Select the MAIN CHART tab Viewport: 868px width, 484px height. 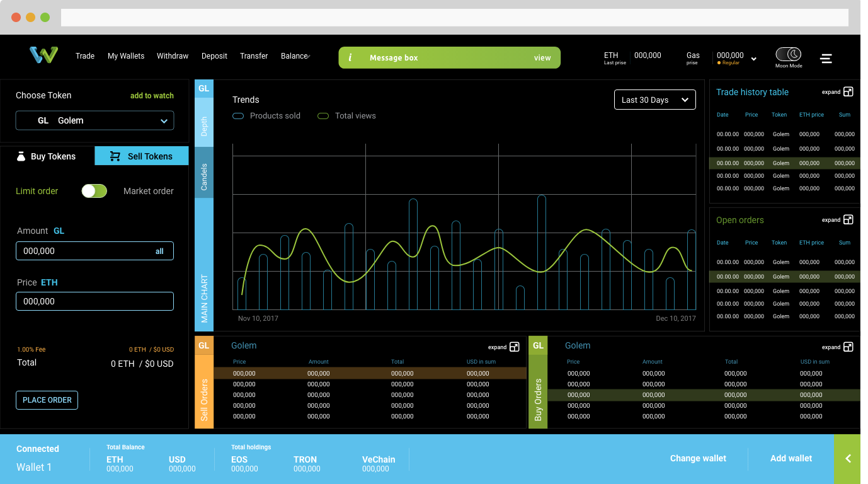coord(204,265)
